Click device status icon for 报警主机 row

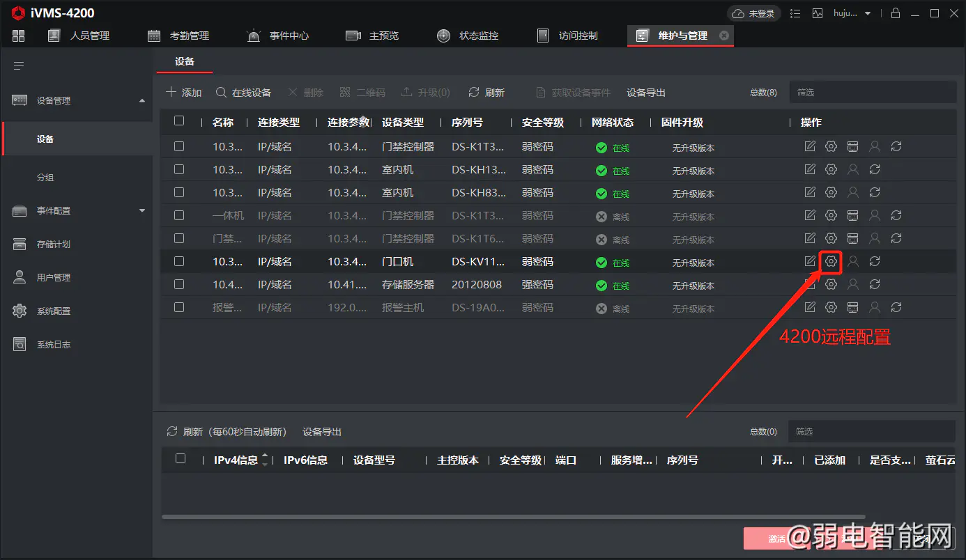[852, 307]
